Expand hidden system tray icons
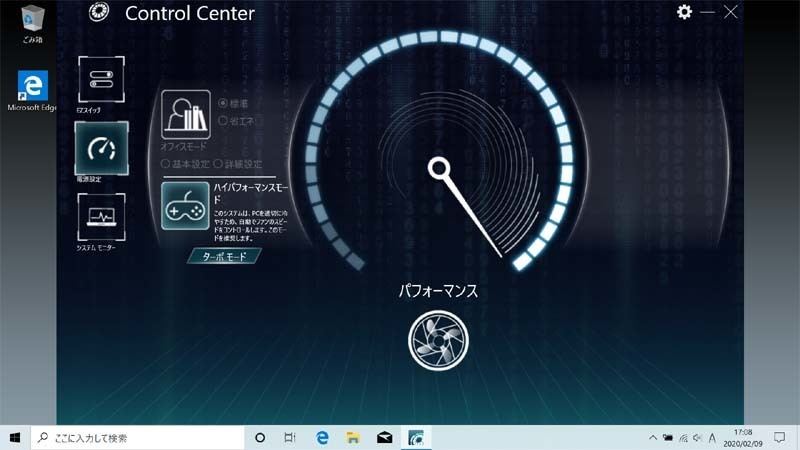 pos(653,438)
